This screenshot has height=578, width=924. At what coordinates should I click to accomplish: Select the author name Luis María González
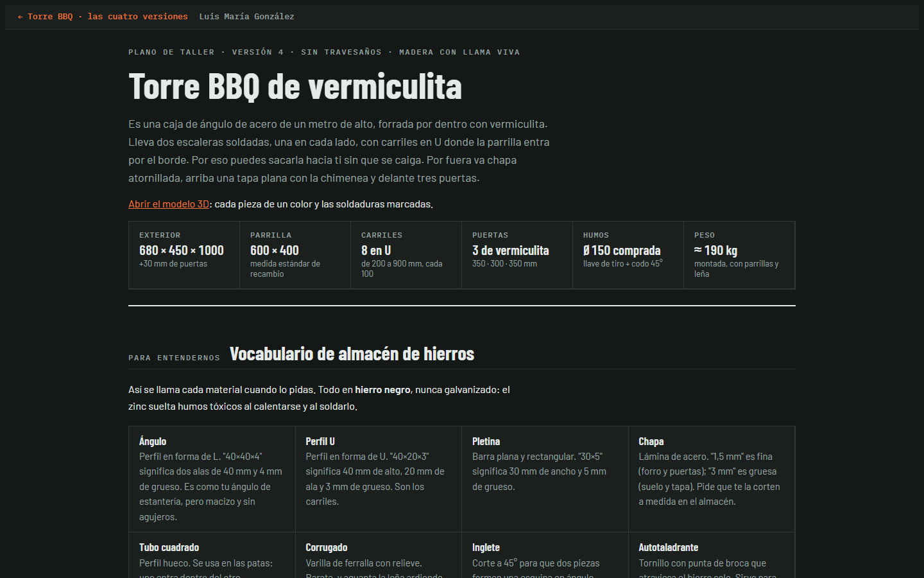point(247,17)
